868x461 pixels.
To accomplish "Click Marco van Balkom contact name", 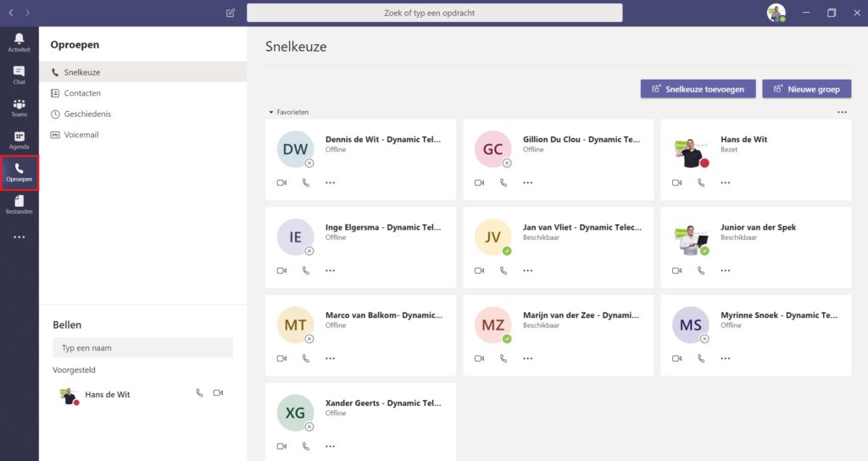I will (384, 315).
